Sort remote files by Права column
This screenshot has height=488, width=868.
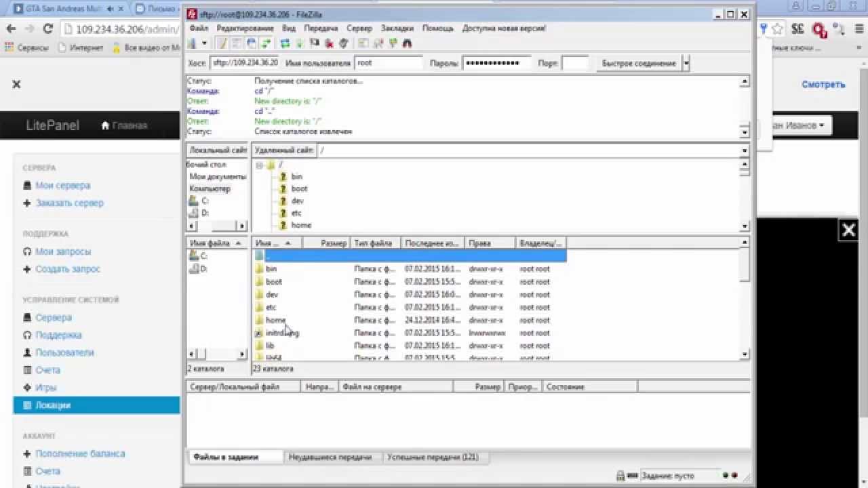click(490, 243)
